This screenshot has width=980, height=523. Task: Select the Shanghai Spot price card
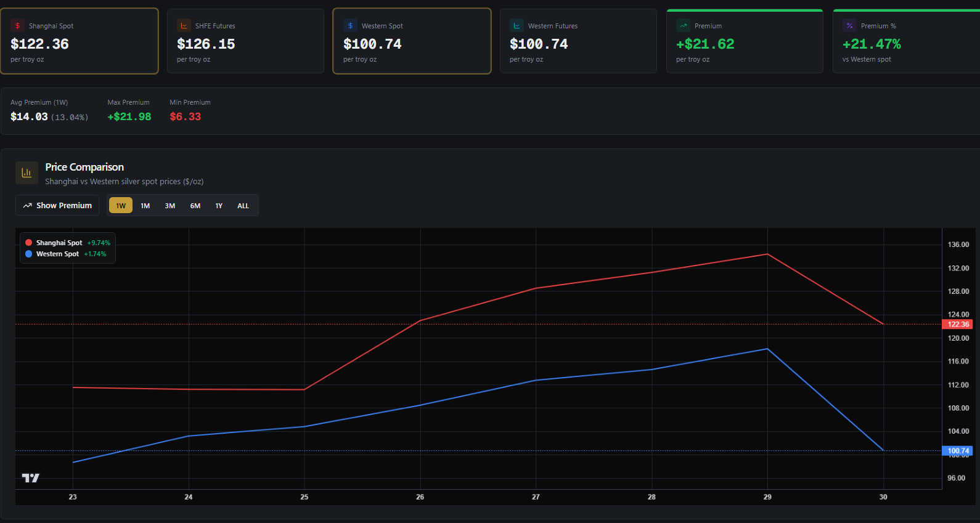coord(80,41)
